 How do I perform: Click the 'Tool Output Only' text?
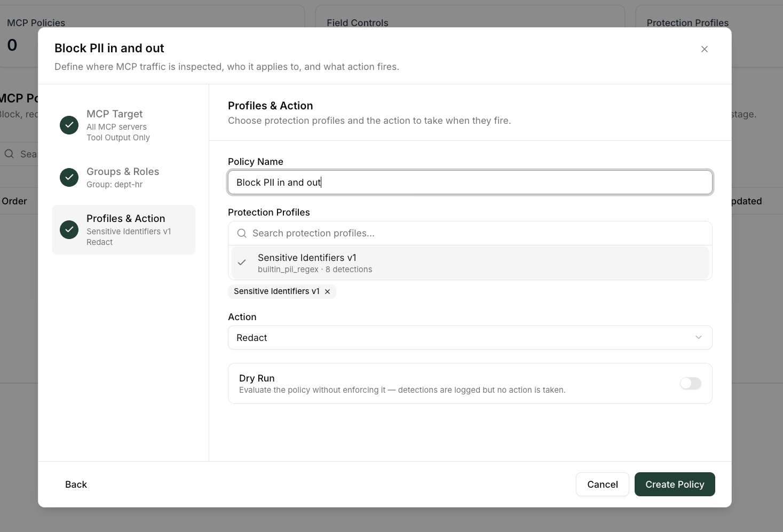pos(118,138)
